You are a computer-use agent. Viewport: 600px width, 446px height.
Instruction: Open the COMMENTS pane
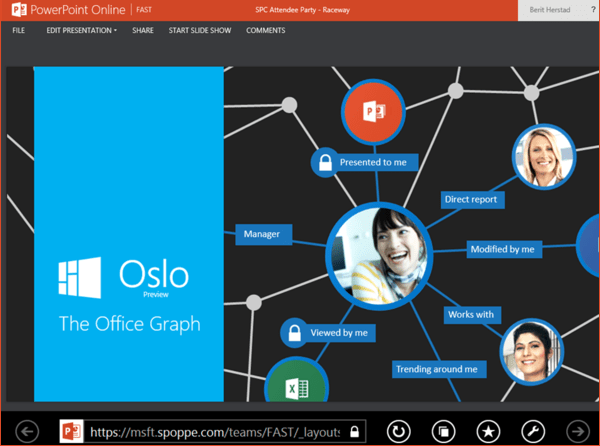point(265,31)
